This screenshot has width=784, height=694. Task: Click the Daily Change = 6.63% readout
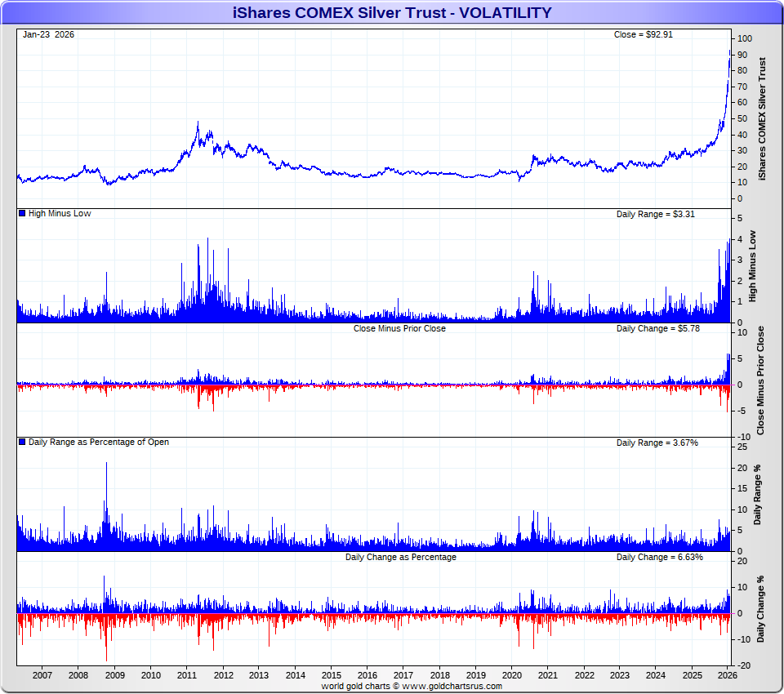click(659, 557)
